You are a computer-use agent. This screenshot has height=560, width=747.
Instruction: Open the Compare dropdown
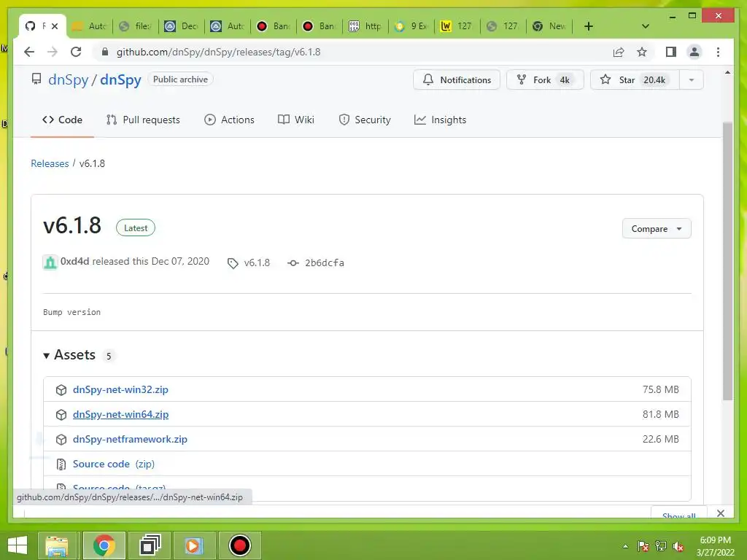[657, 228]
